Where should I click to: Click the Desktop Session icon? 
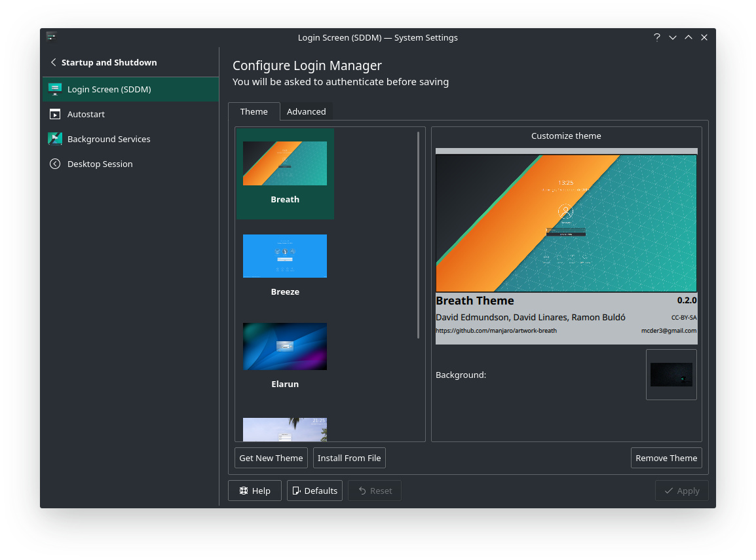[x=55, y=164]
